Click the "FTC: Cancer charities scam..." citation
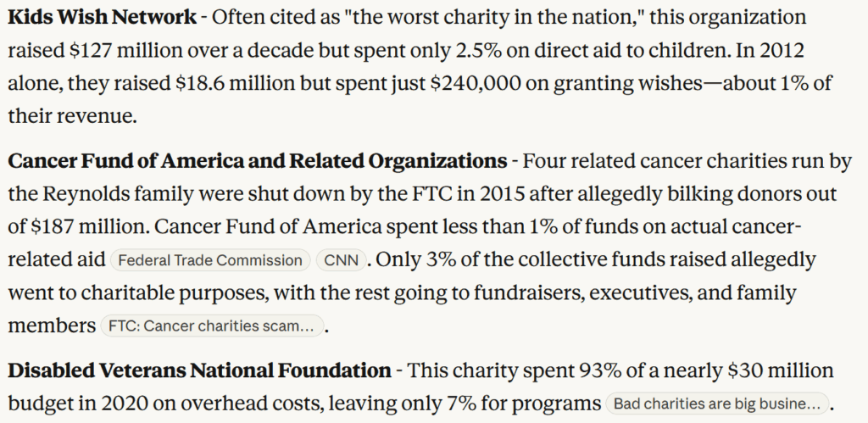Screen dimensions: 868x423 coord(212,326)
